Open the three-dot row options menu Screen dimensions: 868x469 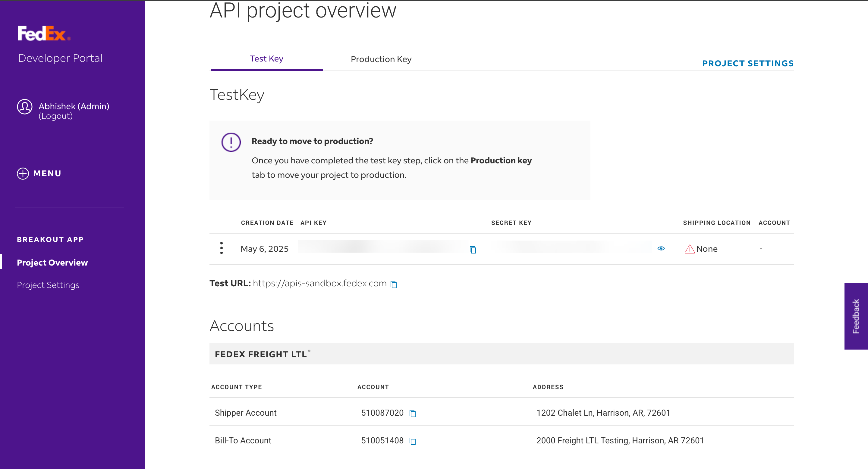(222, 248)
